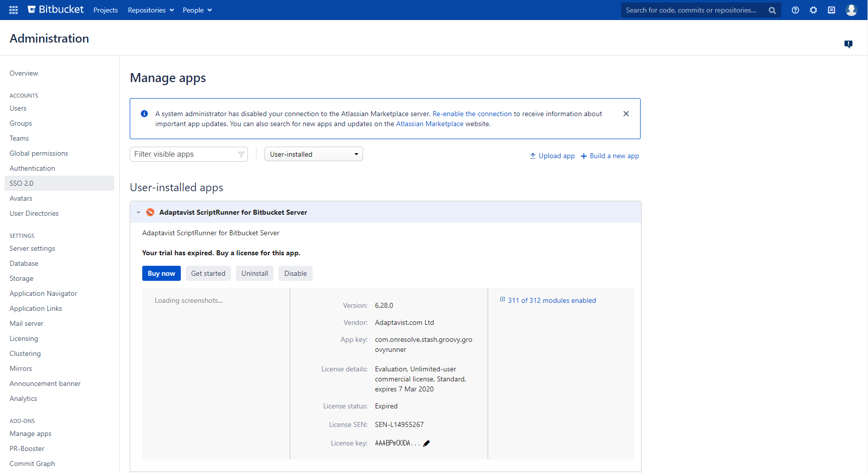Click the SEN-L14955267 license value
Viewport: 868px width, 473px height.
pyautogui.click(x=399, y=424)
